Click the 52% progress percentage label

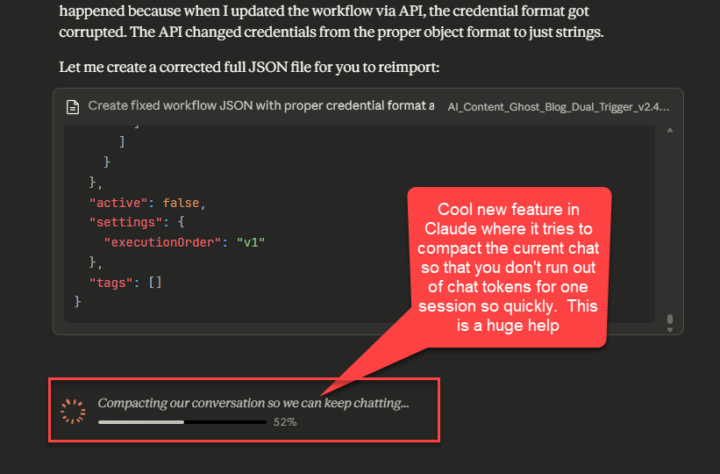coord(284,422)
